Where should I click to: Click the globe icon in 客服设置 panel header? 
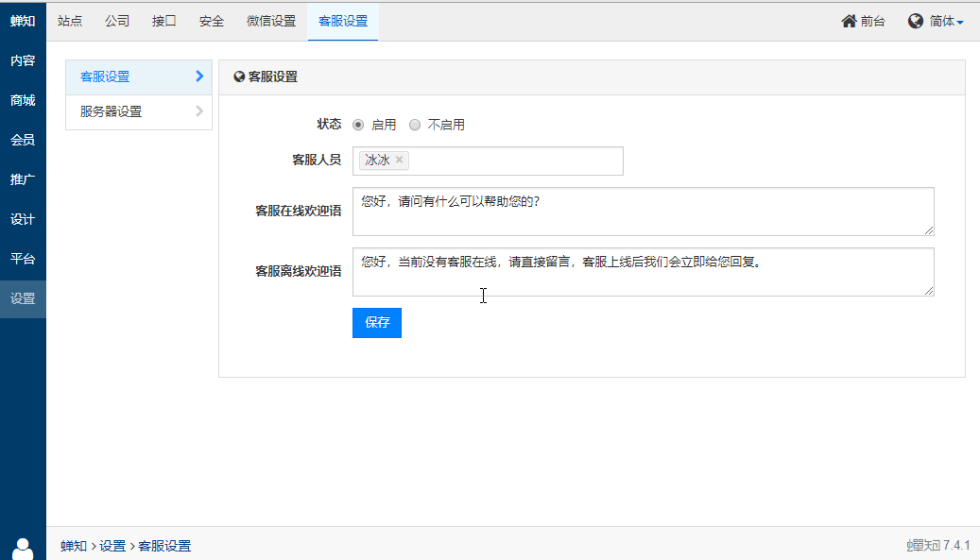239,77
